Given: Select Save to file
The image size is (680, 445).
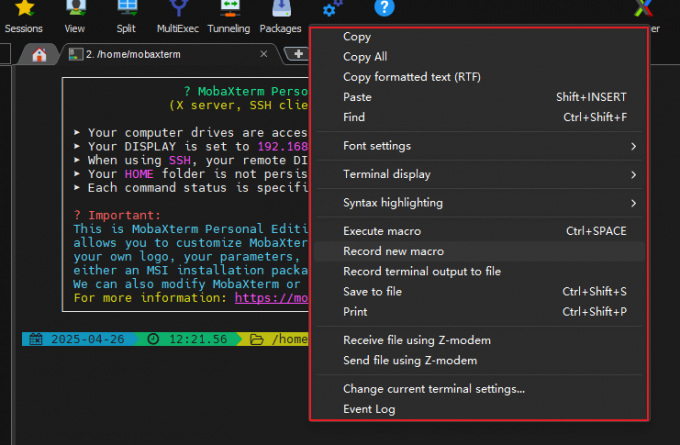Looking at the screenshot, I should (479, 291).
